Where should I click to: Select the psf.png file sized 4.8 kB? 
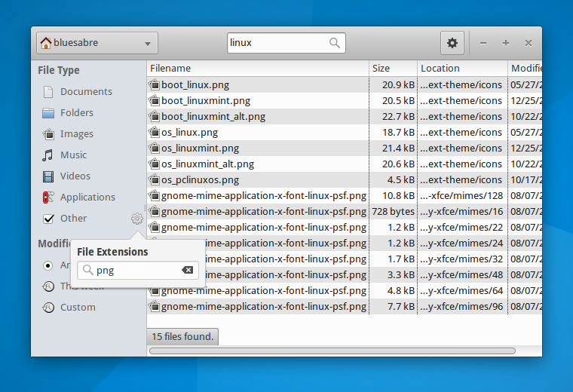click(x=345, y=291)
